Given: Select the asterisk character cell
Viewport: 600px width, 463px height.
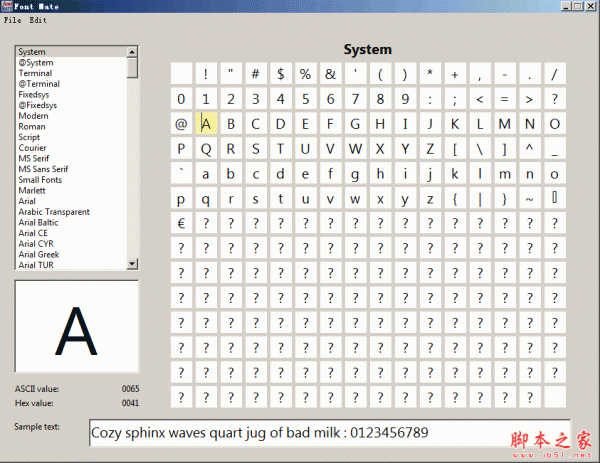Looking at the screenshot, I should [430, 73].
